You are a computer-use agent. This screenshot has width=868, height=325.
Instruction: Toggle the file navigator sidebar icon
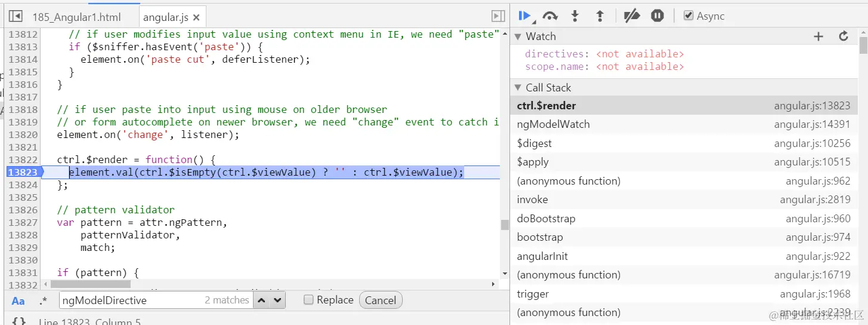coord(16,16)
